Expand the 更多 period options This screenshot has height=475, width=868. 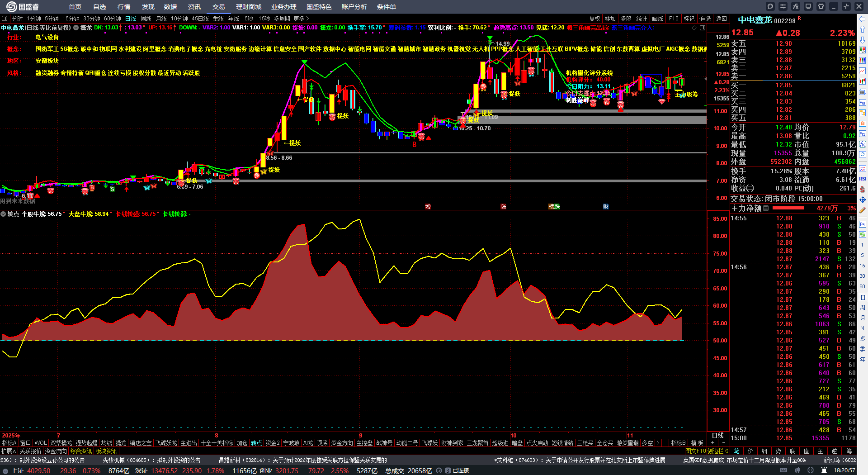(301, 19)
